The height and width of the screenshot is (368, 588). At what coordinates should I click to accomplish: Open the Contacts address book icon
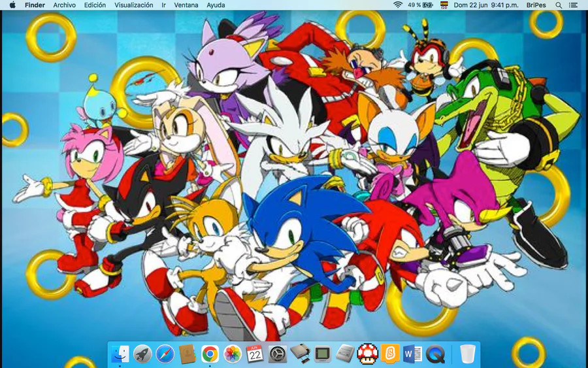[x=188, y=354]
